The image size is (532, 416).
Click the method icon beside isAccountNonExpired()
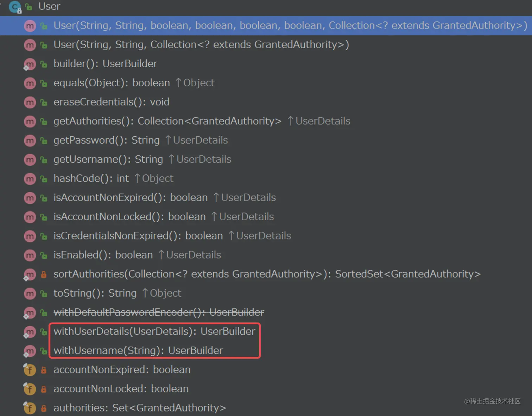pos(30,198)
